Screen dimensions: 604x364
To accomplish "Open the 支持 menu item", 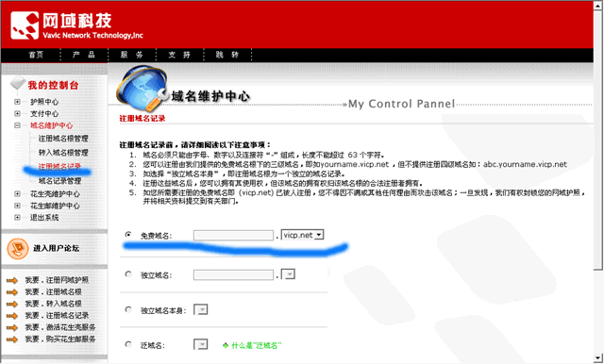I will tap(179, 55).
